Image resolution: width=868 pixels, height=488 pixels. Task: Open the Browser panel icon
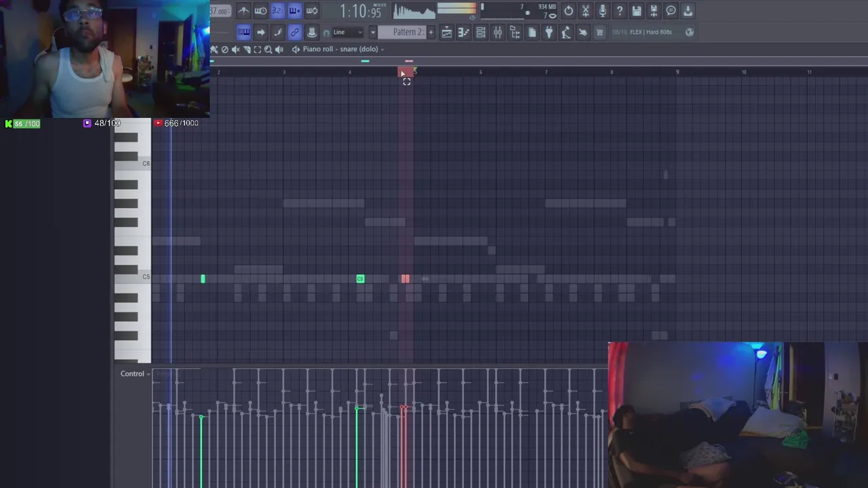pyautogui.click(x=515, y=32)
